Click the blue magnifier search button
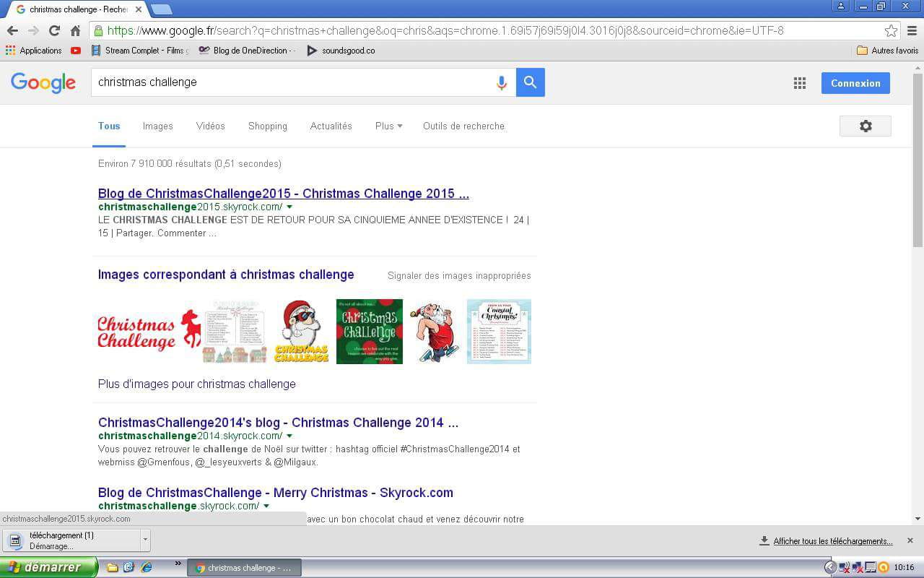This screenshot has height=578, width=924. 531,82
